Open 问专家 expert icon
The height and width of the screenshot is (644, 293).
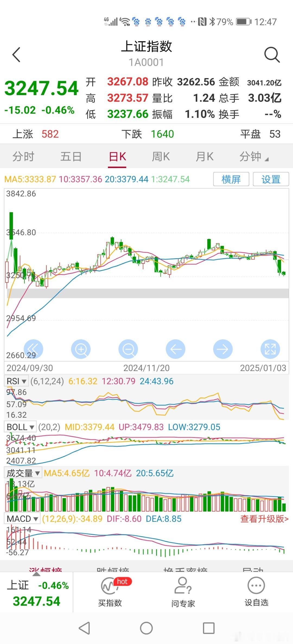183,592
